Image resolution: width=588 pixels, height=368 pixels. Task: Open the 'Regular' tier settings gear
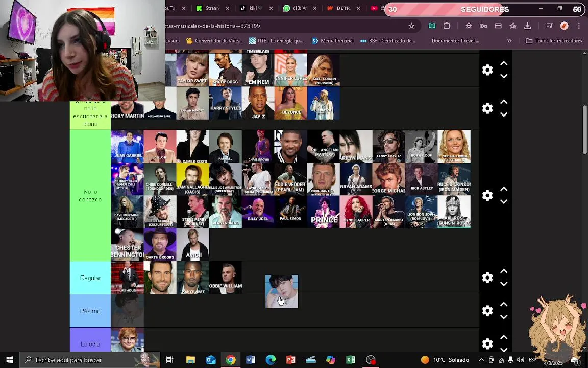pos(487,278)
